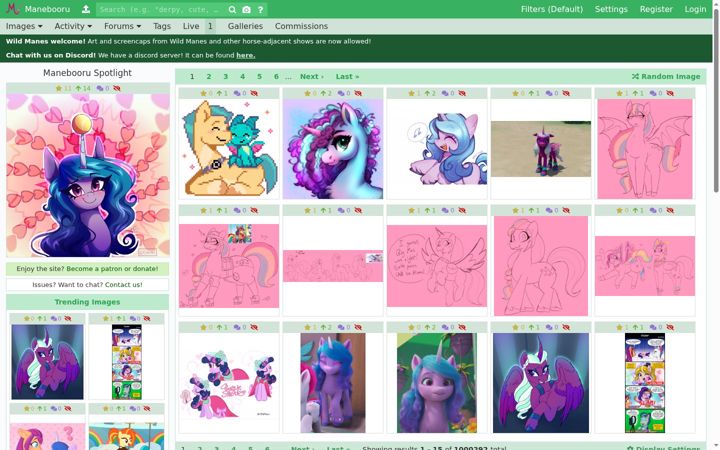Favorite the Spotlight image with star

59,88
